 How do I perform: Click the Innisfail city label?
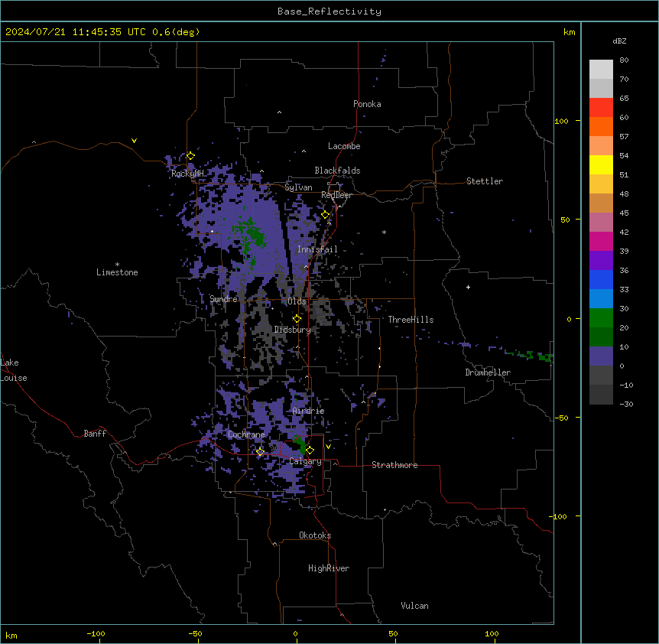point(317,249)
